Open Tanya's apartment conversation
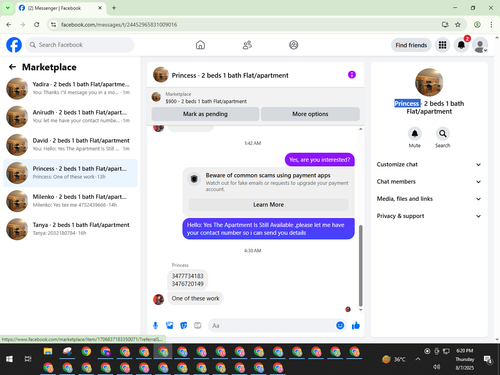Image resolution: width=500 pixels, height=375 pixels. [x=70, y=229]
